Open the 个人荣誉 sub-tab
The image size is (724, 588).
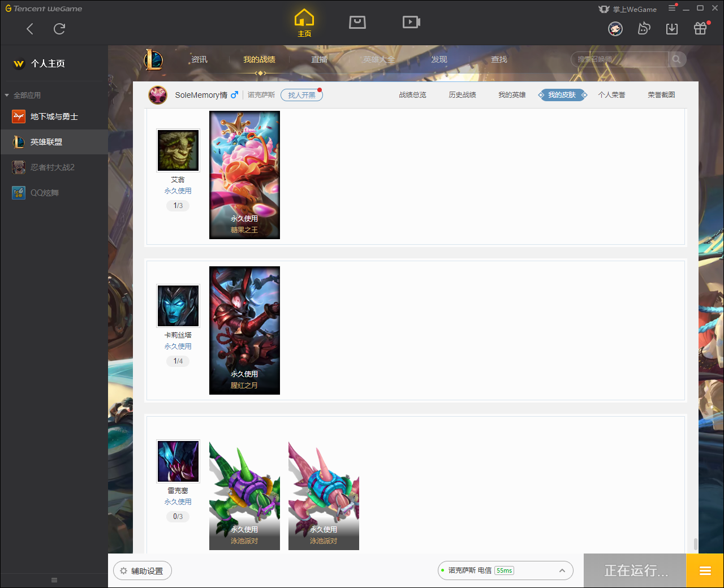611,95
